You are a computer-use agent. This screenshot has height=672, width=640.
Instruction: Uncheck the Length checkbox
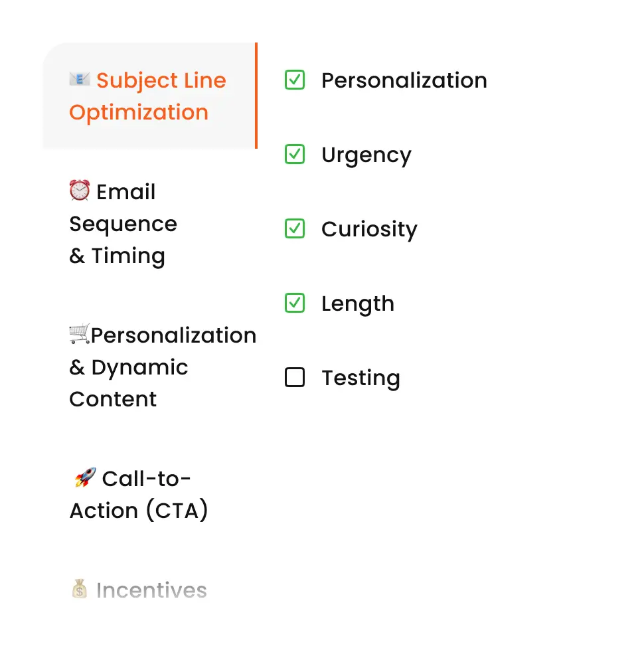click(294, 303)
